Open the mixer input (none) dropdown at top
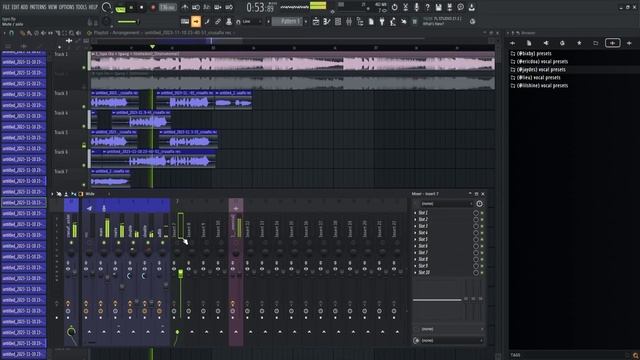 coord(447,203)
